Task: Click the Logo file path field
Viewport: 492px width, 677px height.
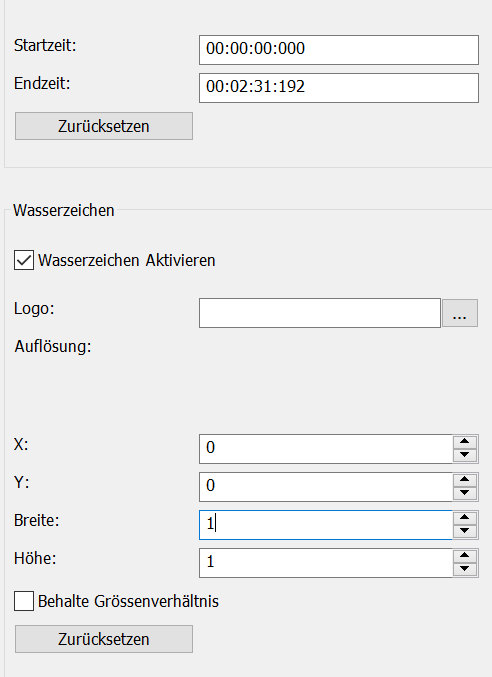Action: (320, 313)
